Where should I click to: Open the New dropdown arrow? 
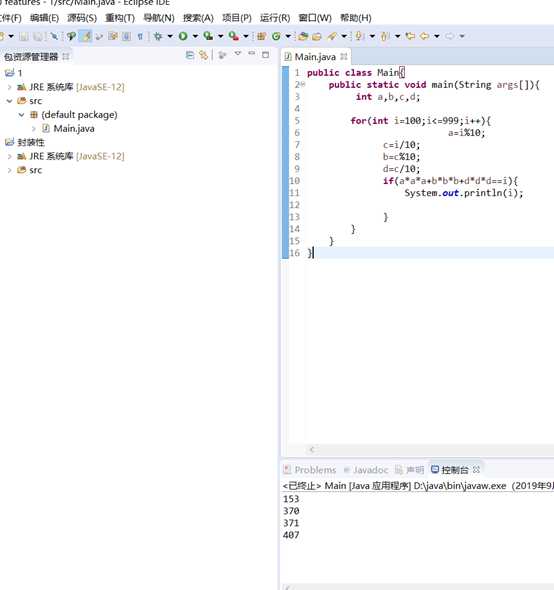tap(11, 36)
